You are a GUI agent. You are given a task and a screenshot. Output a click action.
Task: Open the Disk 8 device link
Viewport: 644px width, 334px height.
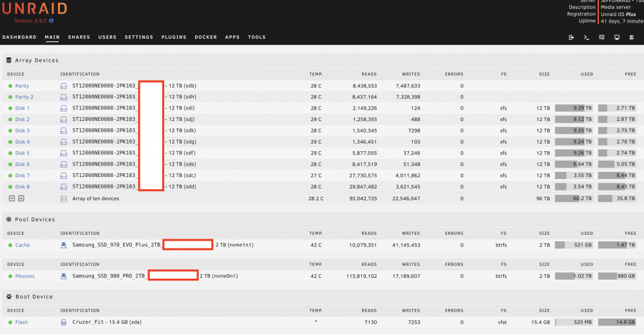(22, 187)
